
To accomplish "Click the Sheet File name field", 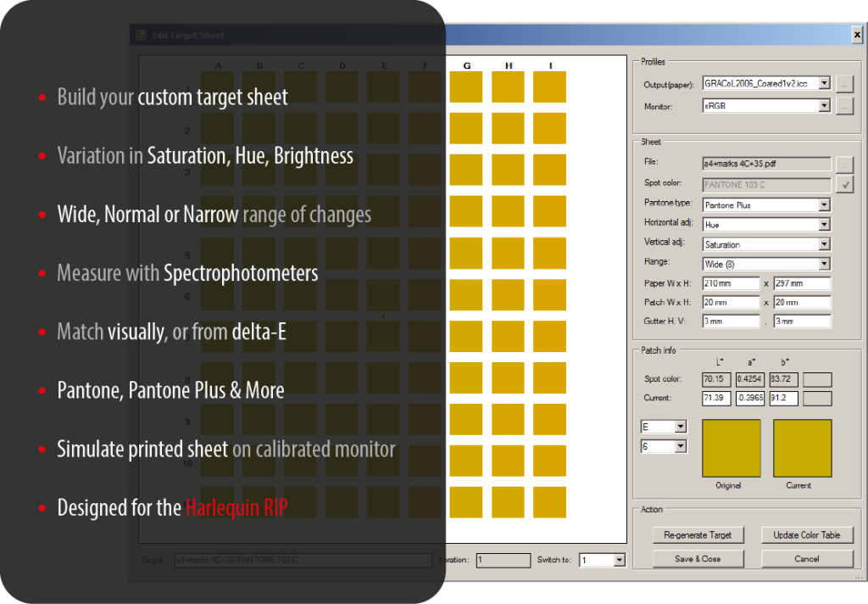I will click(x=766, y=164).
